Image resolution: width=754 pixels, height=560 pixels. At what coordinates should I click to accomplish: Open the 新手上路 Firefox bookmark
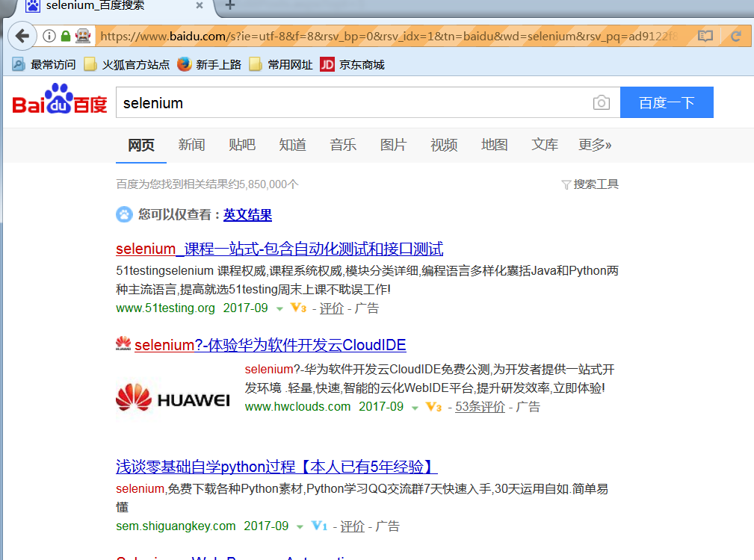(209, 64)
